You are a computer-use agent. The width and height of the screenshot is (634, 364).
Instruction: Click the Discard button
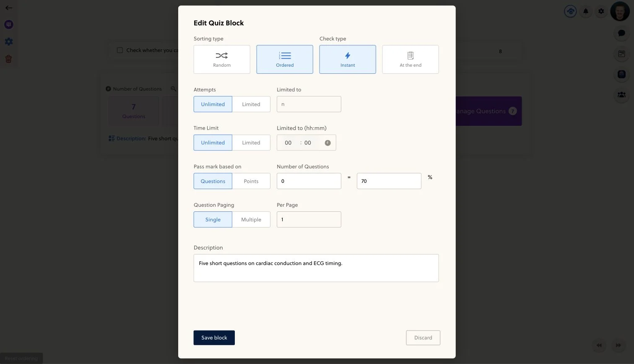click(x=423, y=338)
